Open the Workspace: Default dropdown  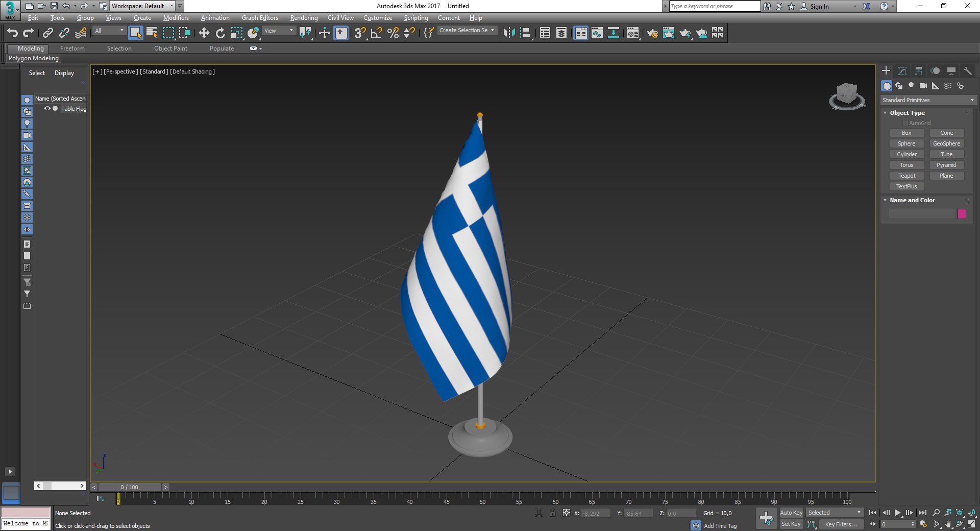[142, 6]
